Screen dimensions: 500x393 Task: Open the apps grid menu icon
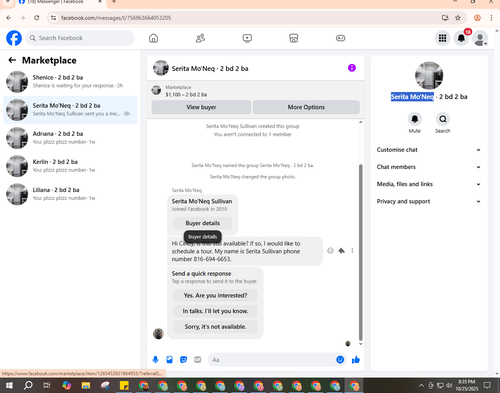442,38
